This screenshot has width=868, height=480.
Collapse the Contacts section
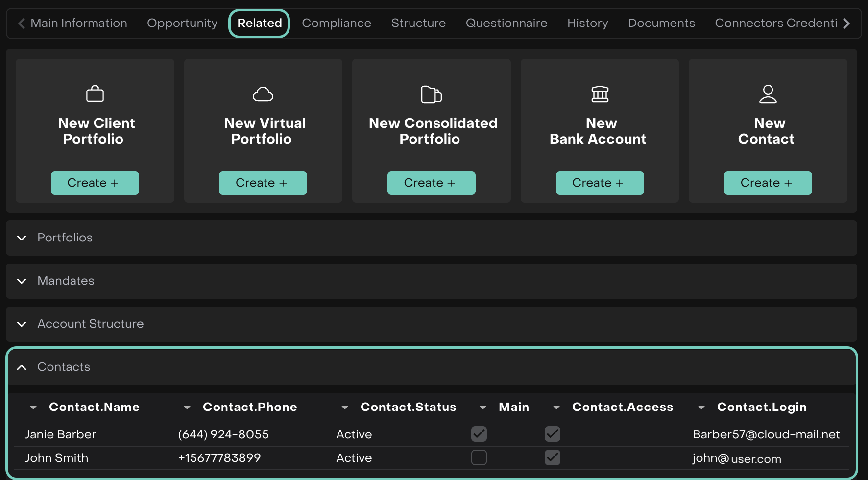click(22, 367)
